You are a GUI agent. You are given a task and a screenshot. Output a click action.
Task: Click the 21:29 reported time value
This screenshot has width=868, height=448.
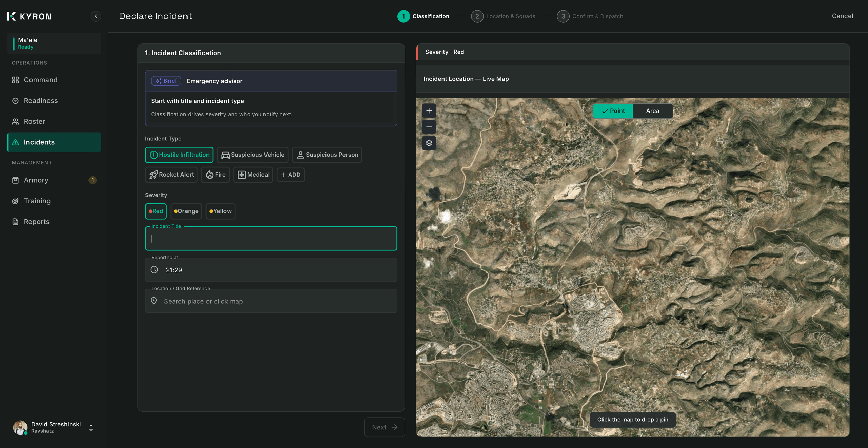pyautogui.click(x=174, y=270)
